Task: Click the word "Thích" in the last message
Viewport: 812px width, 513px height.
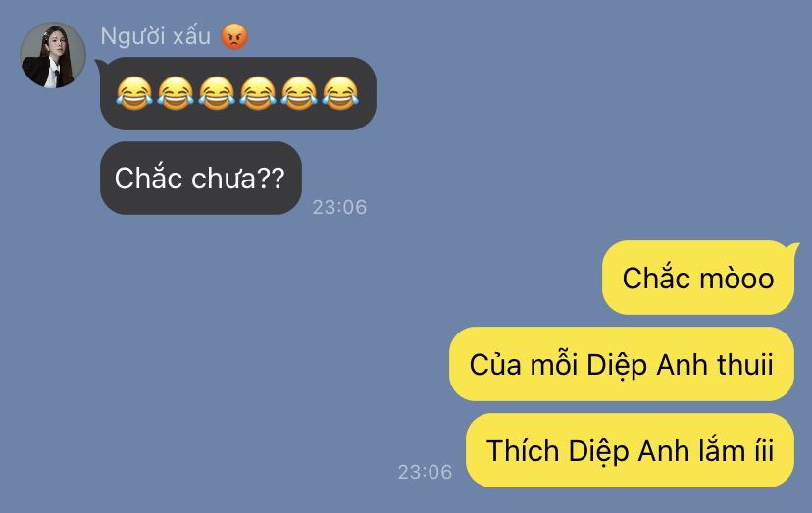Action: click(524, 450)
